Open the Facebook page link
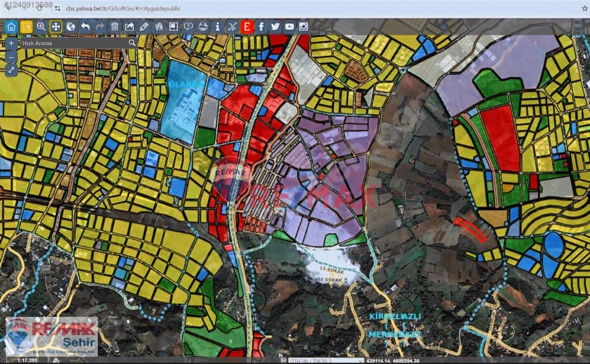Viewport: 590px width, 364px height. [x=261, y=27]
